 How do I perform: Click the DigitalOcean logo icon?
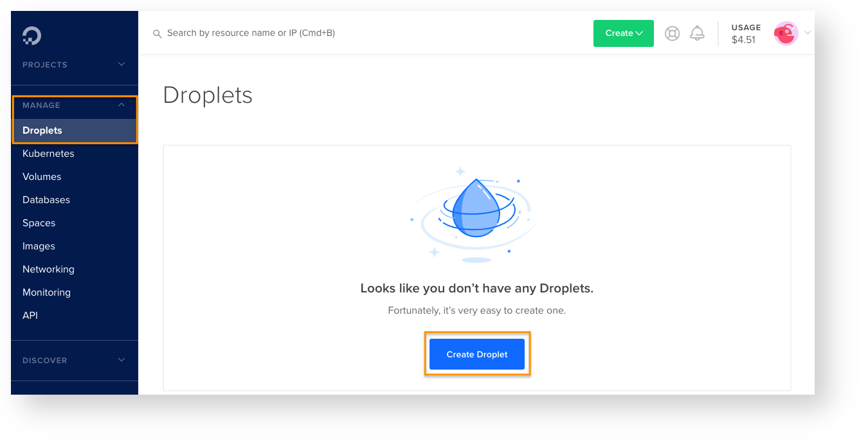coord(32,35)
